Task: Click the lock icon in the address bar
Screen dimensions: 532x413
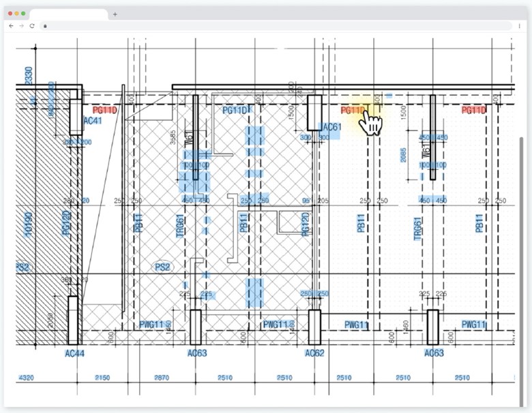Action: (x=45, y=25)
